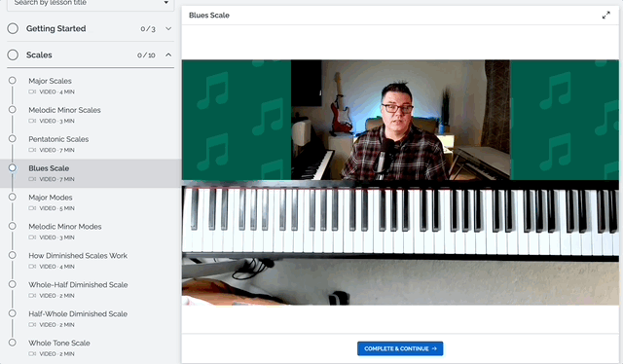
Task: Click the video icon under Major Modes
Action: (x=32, y=208)
